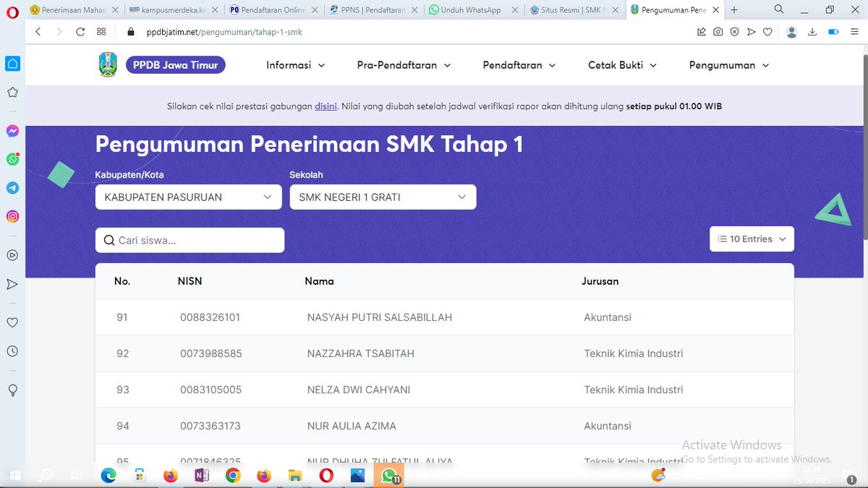Click the Jurusan column header
Screen dimensions: 868x488
pyautogui.click(x=600, y=281)
